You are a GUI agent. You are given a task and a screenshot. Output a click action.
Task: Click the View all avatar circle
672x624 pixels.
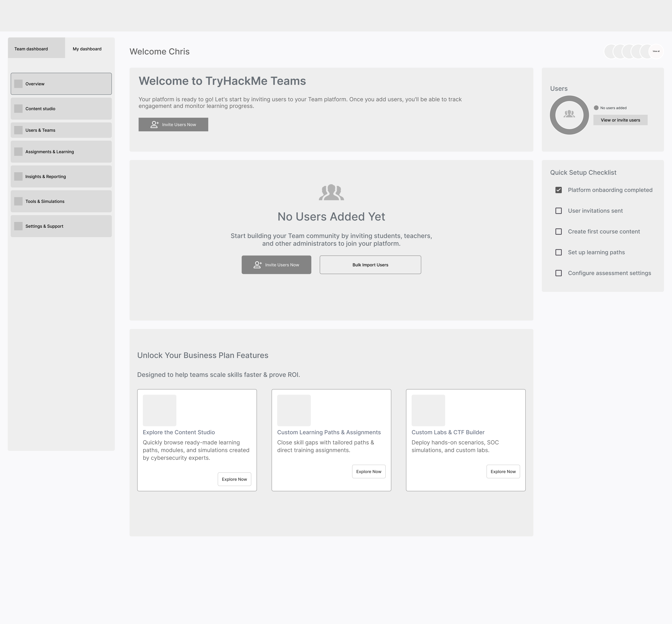click(x=656, y=51)
